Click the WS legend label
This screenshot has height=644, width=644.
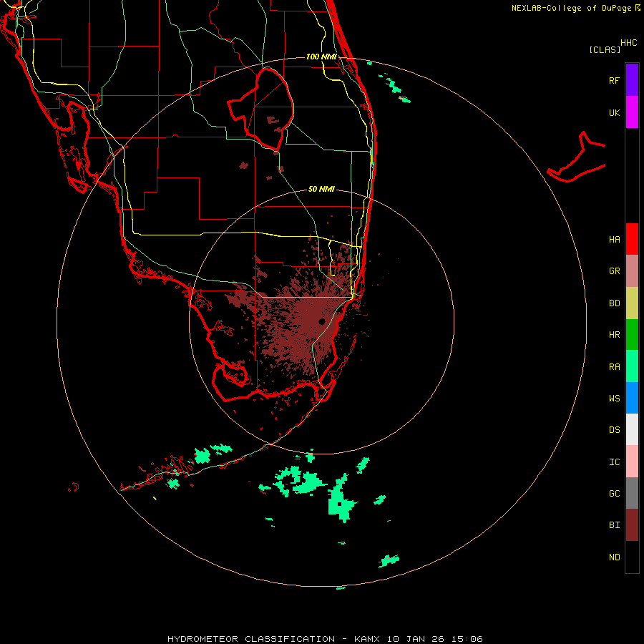pos(614,399)
